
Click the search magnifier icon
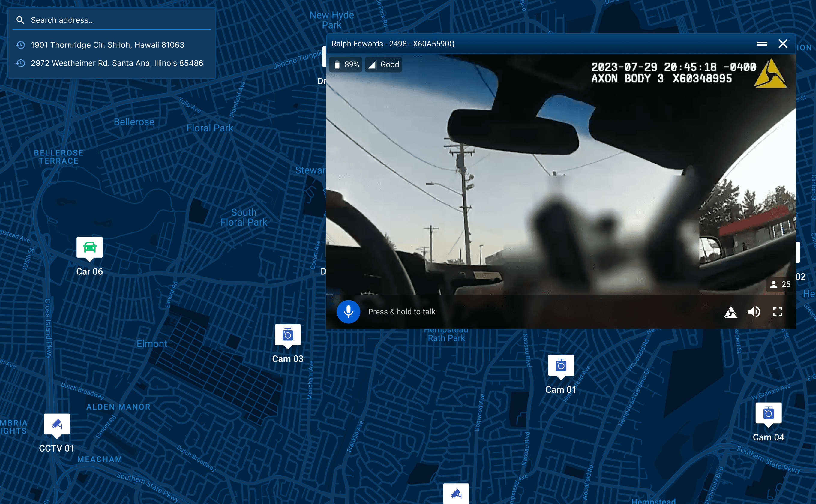(x=20, y=20)
